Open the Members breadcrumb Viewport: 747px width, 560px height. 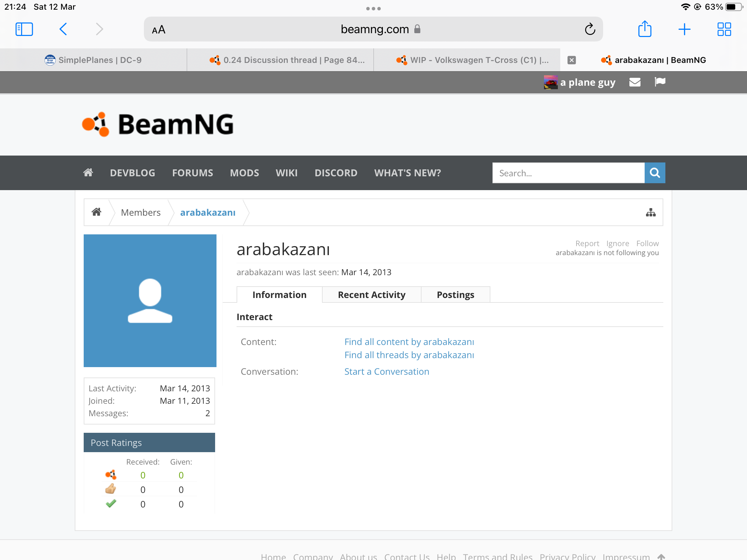(141, 212)
